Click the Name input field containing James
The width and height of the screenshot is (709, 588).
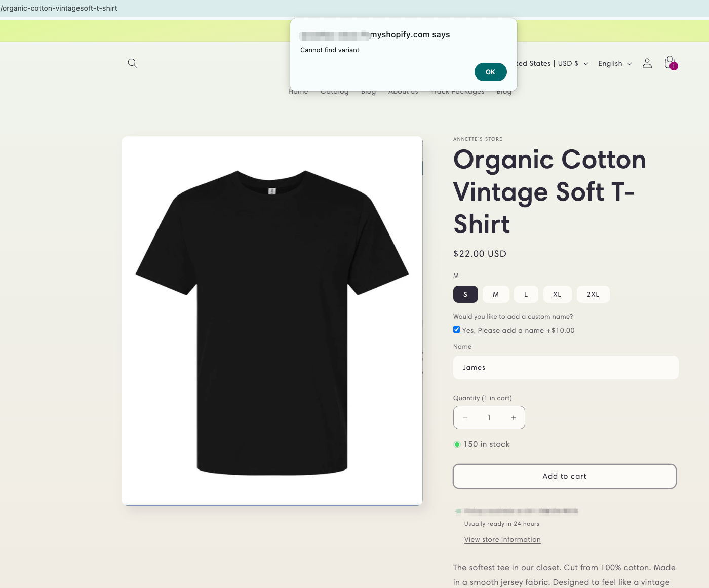click(565, 367)
